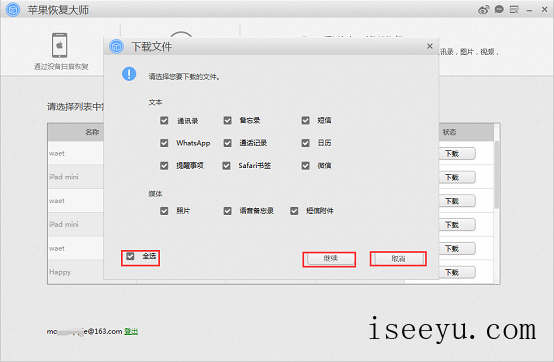Screen dimensions: 554x362
Task: Select the Happy backup row name
Action: pyautogui.click(x=60, y=272)
